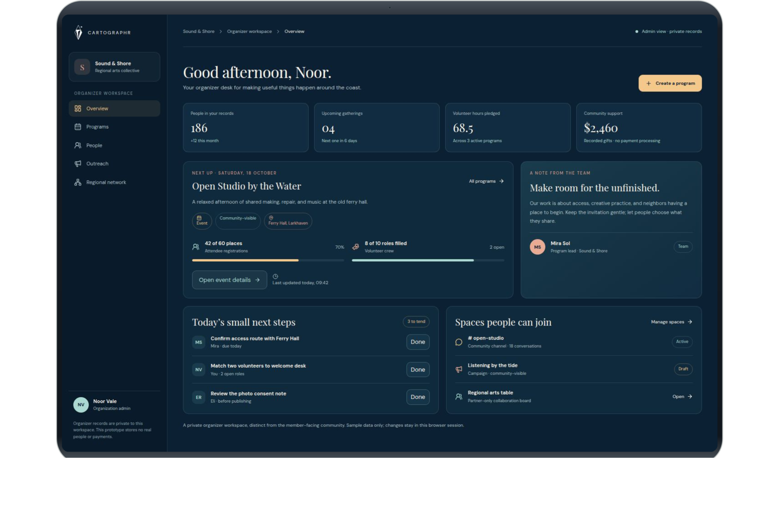Open the Community support $2,460 card

tap(638, 128)
